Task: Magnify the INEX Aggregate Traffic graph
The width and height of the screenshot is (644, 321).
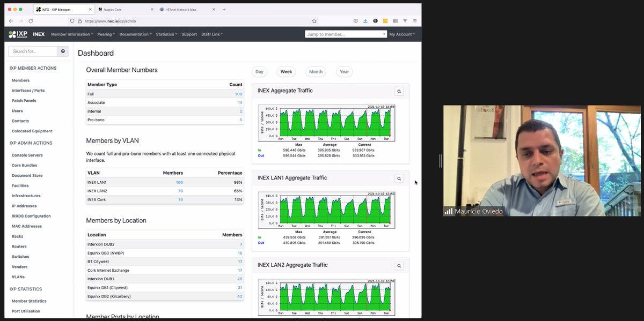Action: click(x=399, y=92)
